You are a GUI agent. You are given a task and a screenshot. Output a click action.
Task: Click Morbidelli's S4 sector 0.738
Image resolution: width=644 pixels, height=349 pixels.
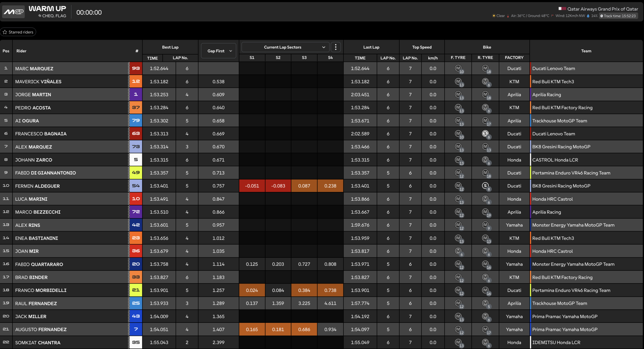point(330,290)
